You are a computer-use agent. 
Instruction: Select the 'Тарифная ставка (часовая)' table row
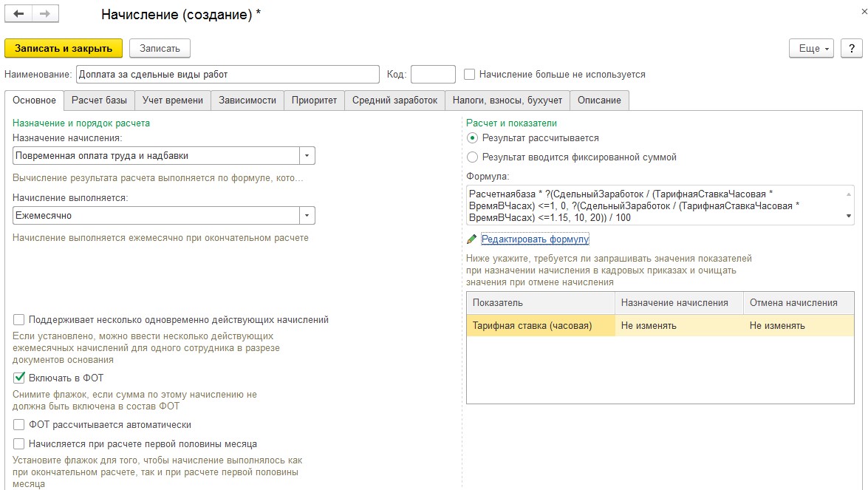point(540,325)
